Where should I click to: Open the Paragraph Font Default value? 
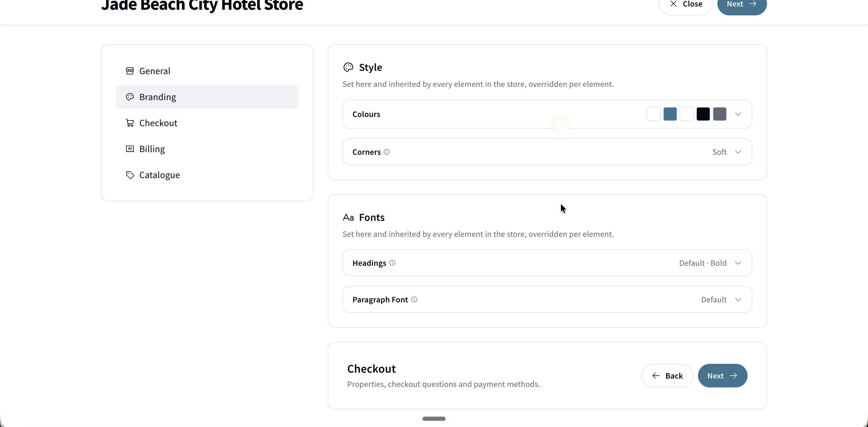714,300
